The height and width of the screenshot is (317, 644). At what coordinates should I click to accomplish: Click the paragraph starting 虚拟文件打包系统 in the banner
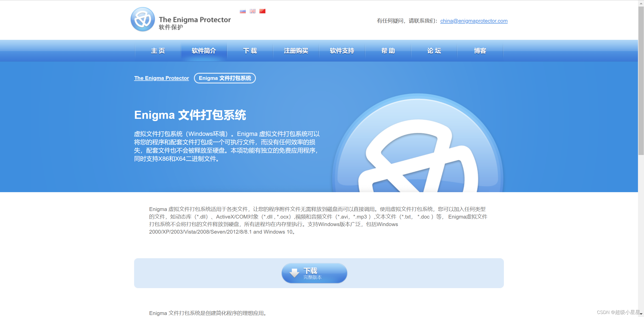point(227,146)
